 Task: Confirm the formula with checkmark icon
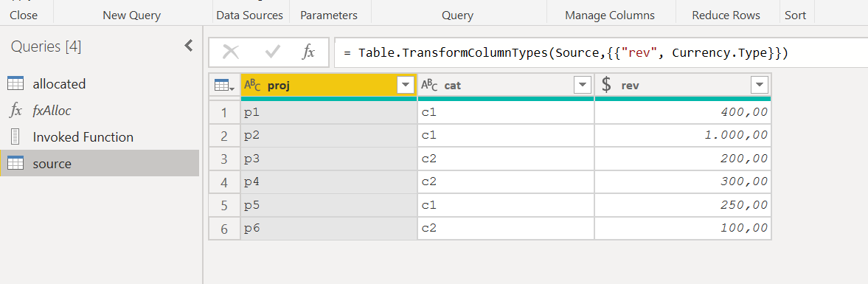click(273, 52)
